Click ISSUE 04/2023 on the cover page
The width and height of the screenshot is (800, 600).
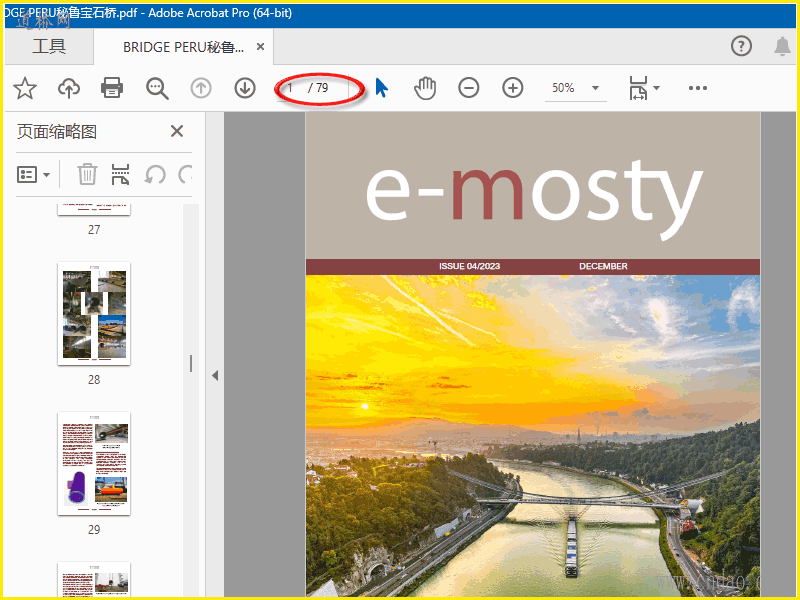(469, 266)
